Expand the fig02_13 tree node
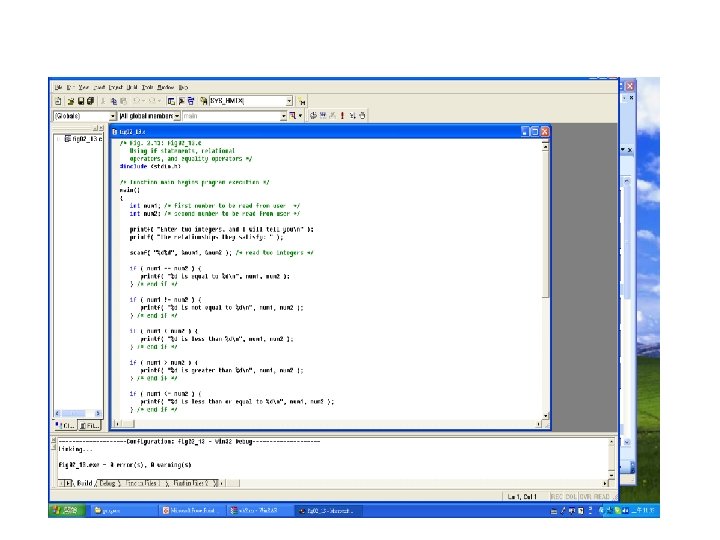This screenshot has height=540, width=720. coord(59,139)
